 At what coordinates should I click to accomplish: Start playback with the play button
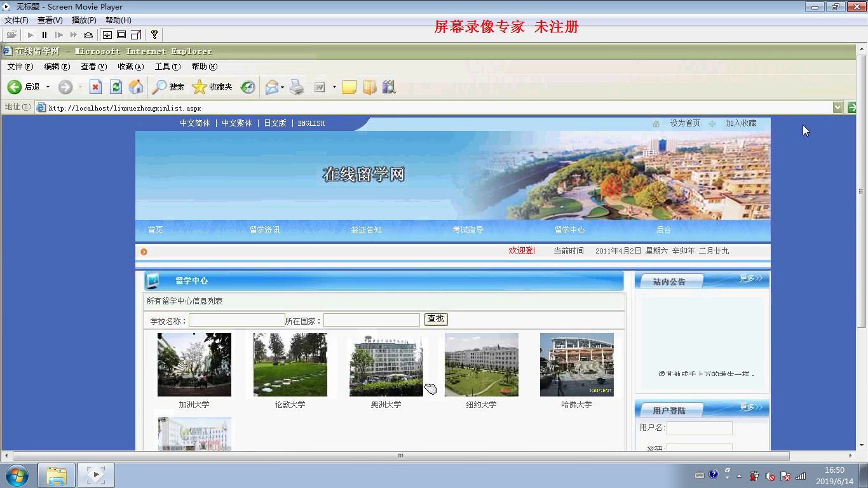pyautogui.click(x=30, y=35)
